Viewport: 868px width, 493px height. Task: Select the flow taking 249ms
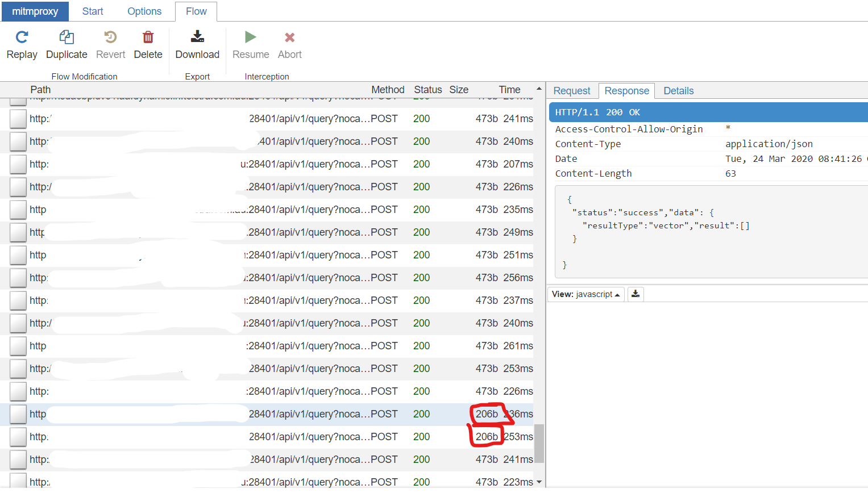(267, 232)
